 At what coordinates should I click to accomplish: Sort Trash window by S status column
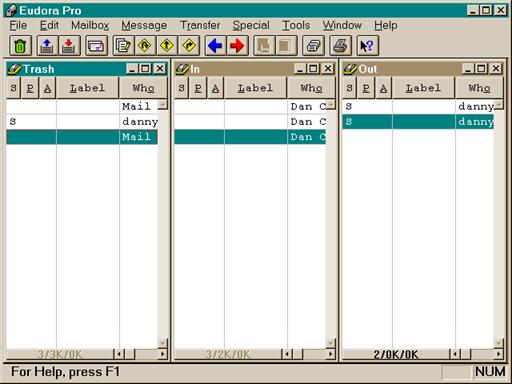13,88
